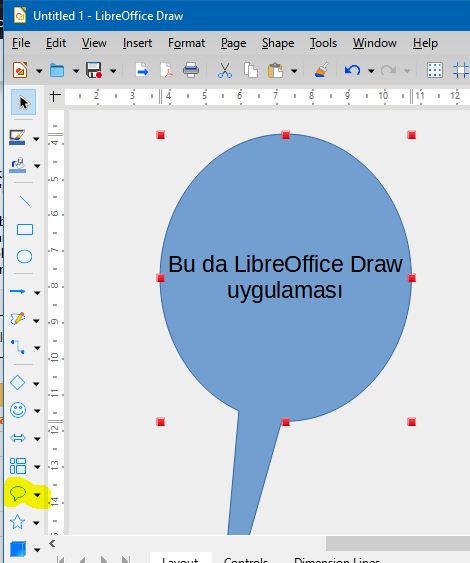Open the Fill Color dropdown arrow
The image size is (470, 563).
tap(37, 166)
